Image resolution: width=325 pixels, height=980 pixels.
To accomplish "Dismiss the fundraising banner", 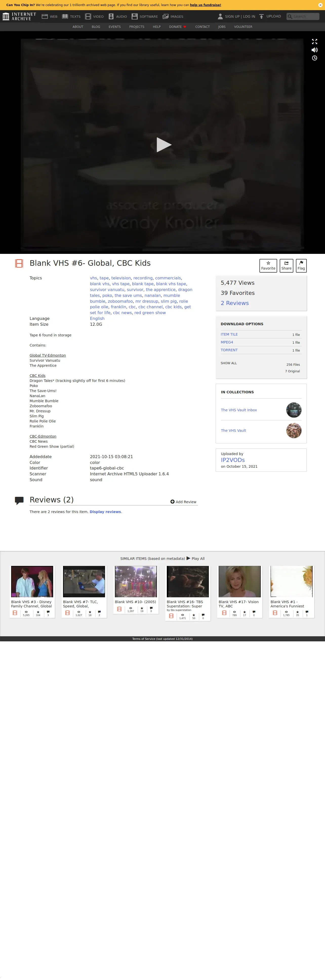I will tap(320, 5).
